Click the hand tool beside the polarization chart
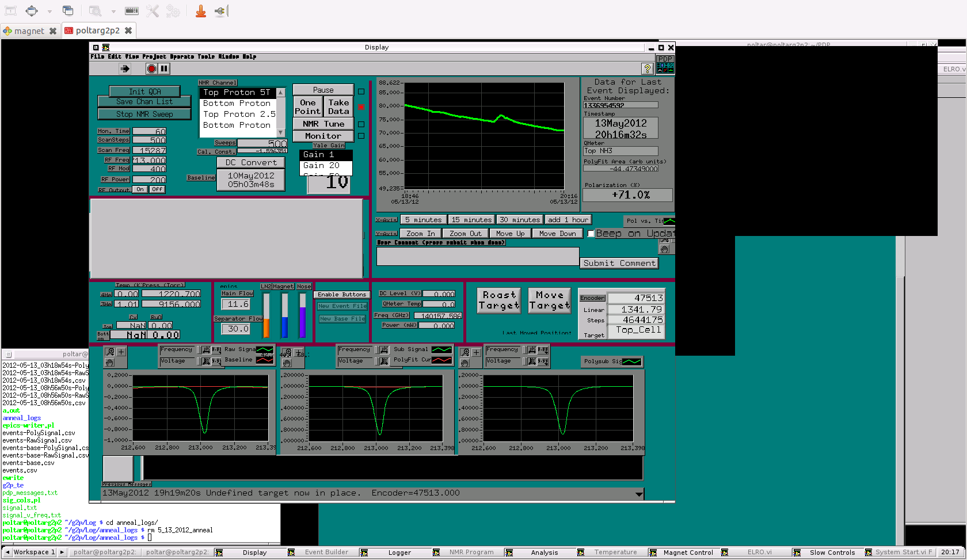The height and width of the screenshot is (560, 967). [x=664, y=249]
